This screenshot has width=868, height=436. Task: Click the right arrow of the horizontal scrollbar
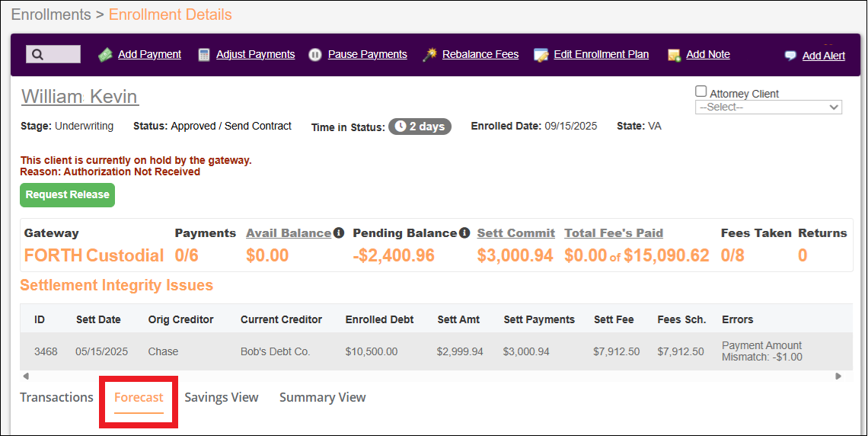[x=838, y=377]
